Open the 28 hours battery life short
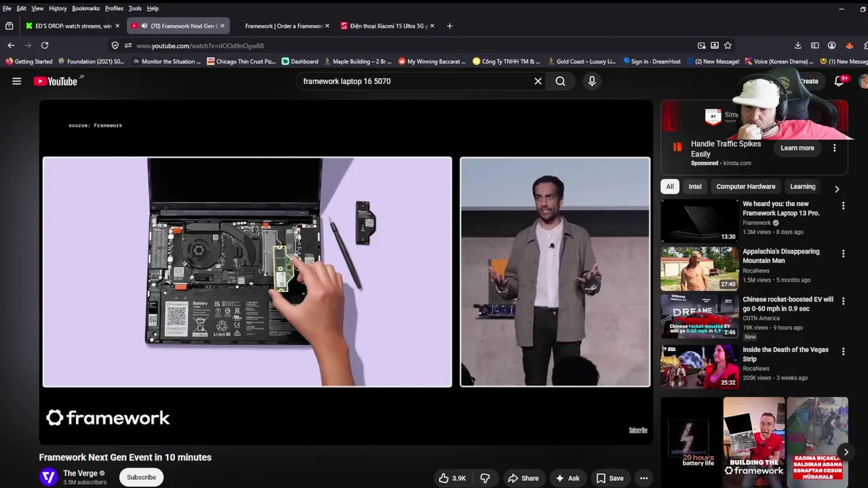 (x=692, y=442)
